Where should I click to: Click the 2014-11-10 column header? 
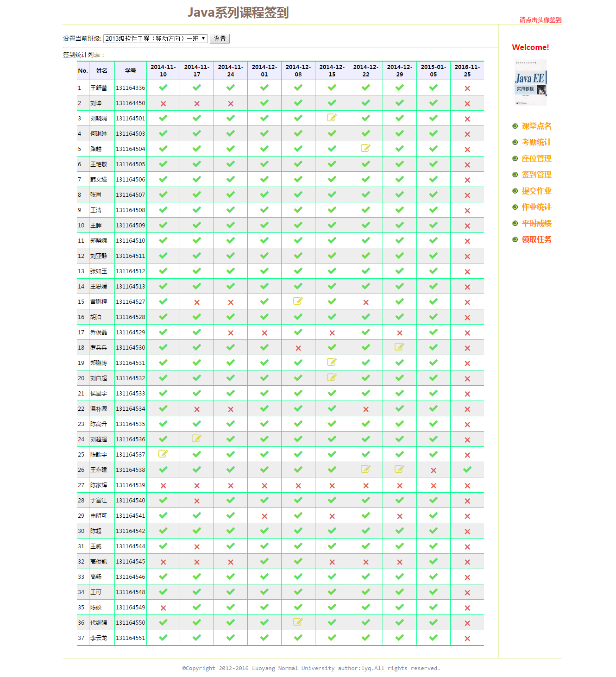click(x=163, y=70)
